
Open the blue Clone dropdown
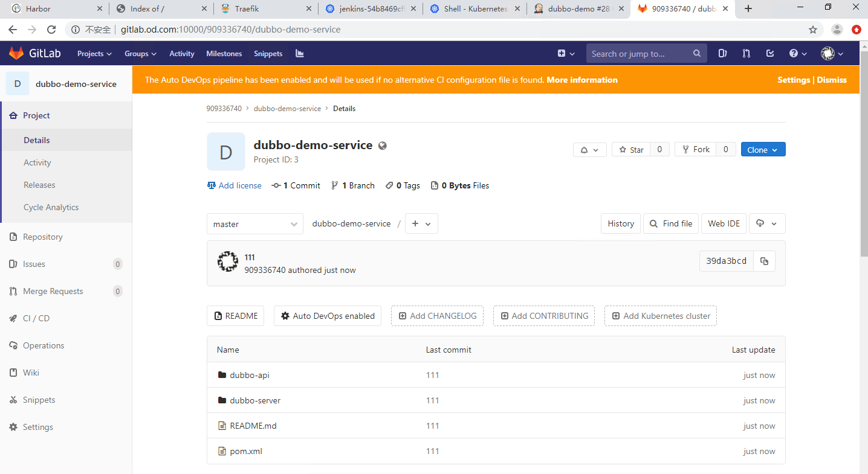[x=763, y=150]
